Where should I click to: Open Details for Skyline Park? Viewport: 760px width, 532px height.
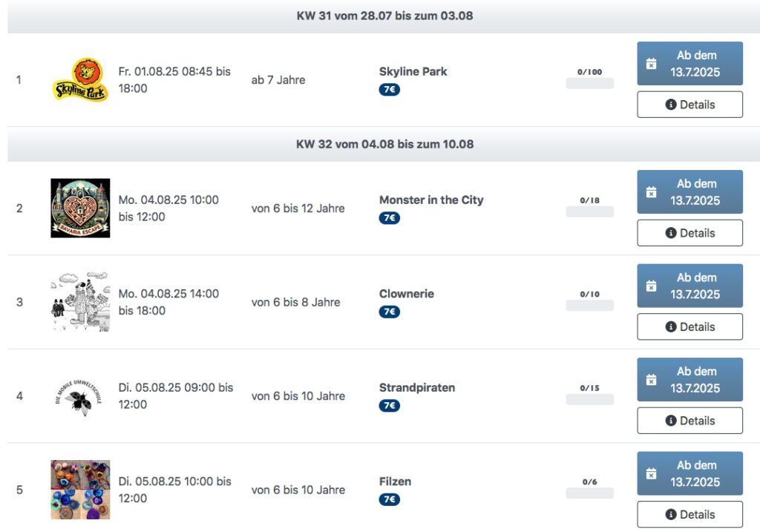pos(689,105)
